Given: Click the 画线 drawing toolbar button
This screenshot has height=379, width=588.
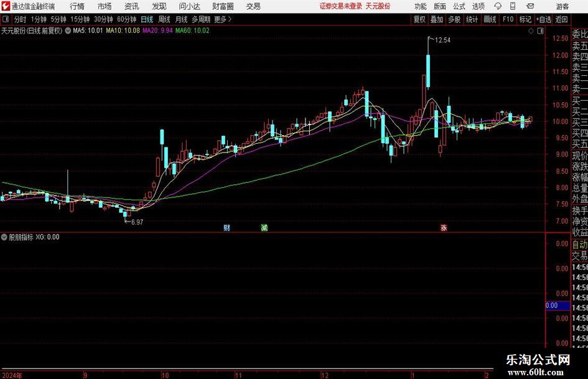Looking at the screenshot, I should point(490,19).
